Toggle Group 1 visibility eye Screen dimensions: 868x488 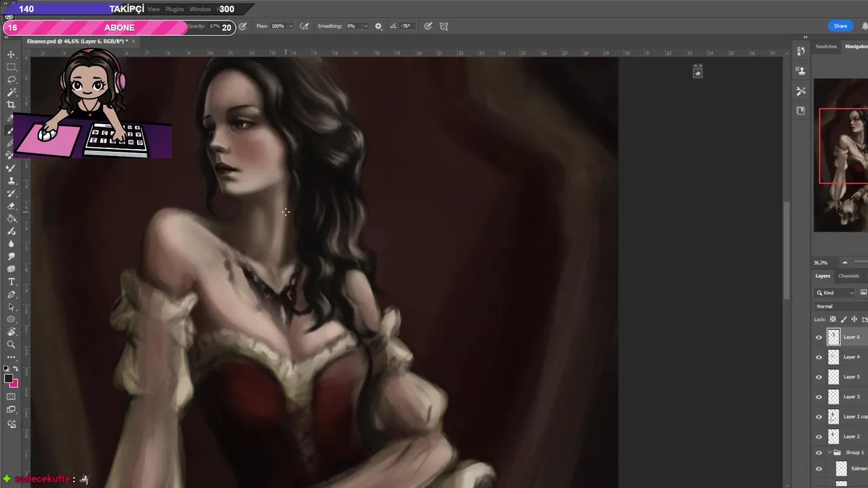(818, 453)
